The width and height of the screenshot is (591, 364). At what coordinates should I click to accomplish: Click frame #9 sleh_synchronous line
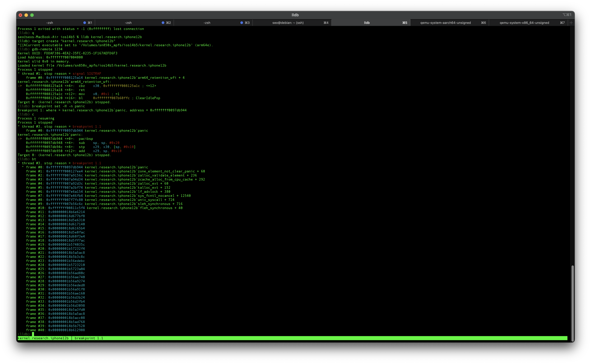[x=104, y=204]
